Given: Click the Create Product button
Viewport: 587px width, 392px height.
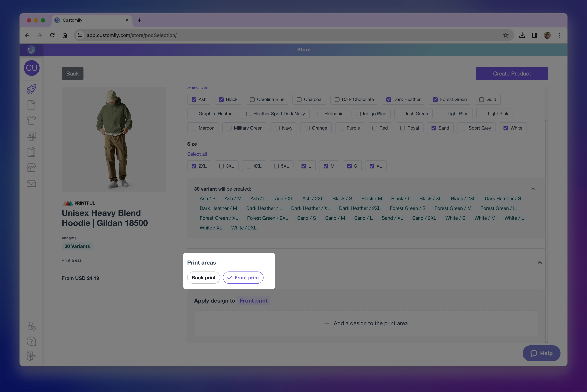Looking at the screenshot, I should point(512,74).
